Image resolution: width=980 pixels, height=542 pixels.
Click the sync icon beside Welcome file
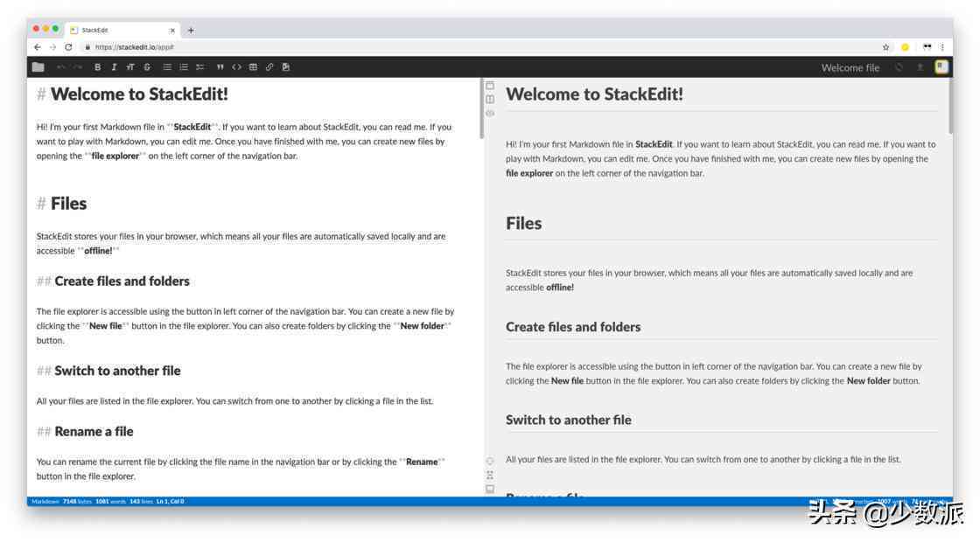pyautogui.click(x=899, y=67)
